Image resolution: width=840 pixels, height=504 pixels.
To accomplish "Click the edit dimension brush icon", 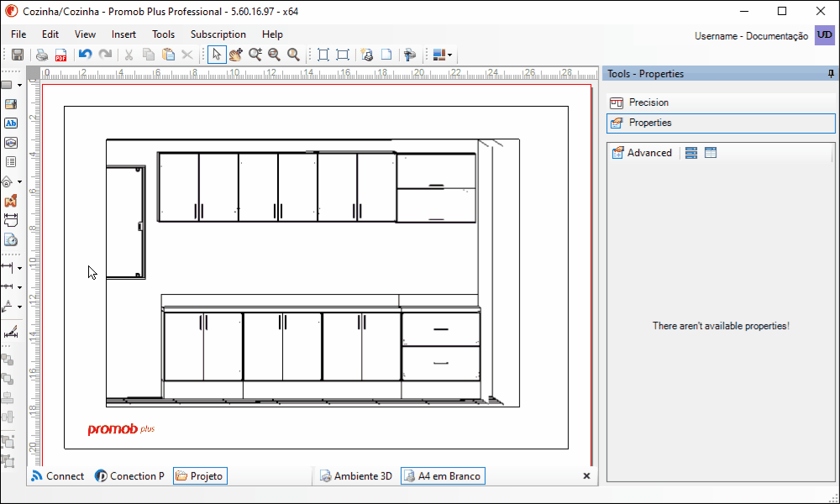I will click(11, 332).
